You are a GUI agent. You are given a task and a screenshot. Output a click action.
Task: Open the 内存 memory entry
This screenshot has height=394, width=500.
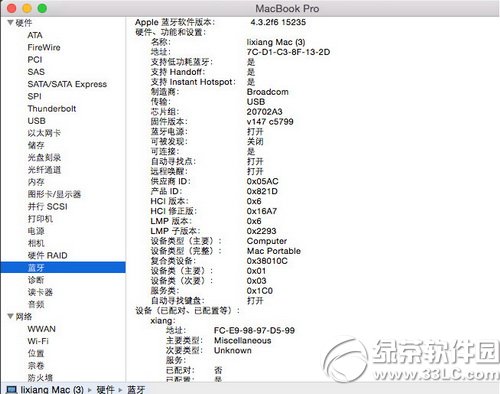pyautogui.click(x=36, y=182)
